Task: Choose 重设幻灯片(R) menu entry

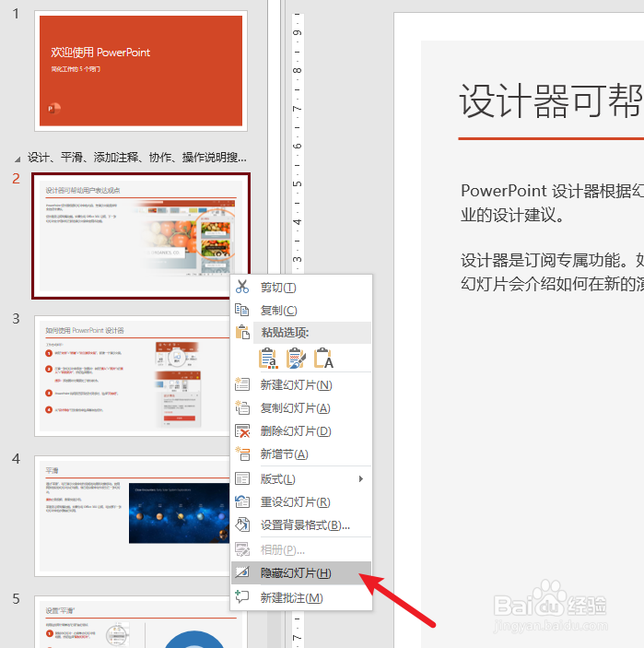Action: tap(301, 501)
